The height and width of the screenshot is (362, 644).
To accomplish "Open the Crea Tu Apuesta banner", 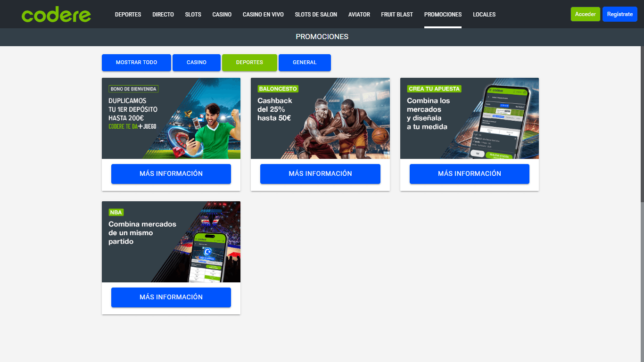I will pyautogui.click(x=470, y=118).
